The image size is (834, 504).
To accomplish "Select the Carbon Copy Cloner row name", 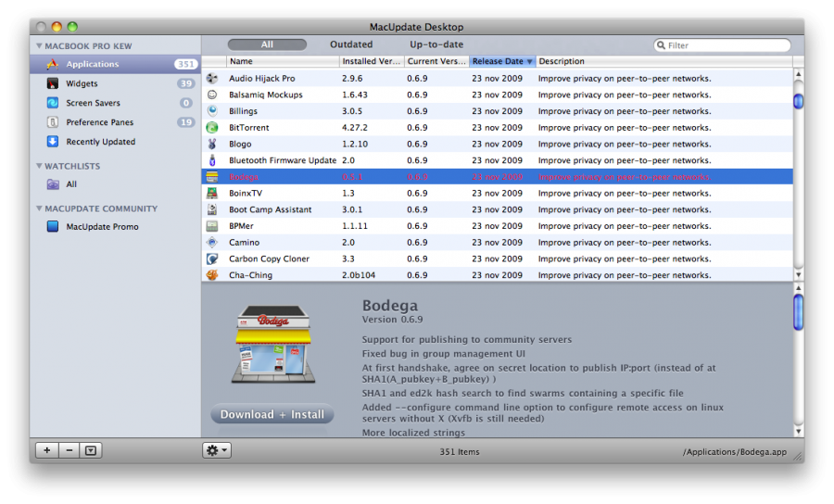I will [269, 258].
